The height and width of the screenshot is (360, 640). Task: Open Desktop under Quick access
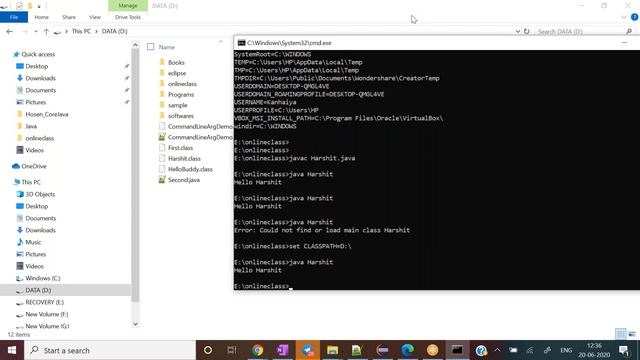(36, 66)
